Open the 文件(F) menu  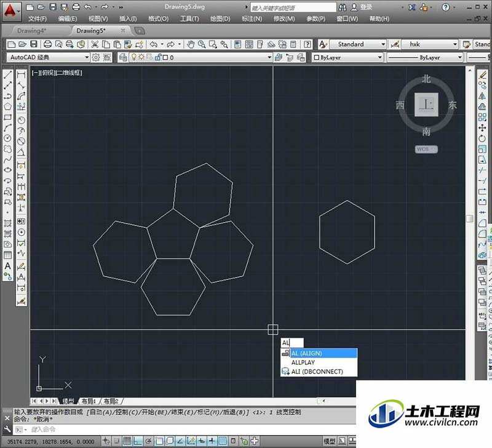click(x=38, y=19)
